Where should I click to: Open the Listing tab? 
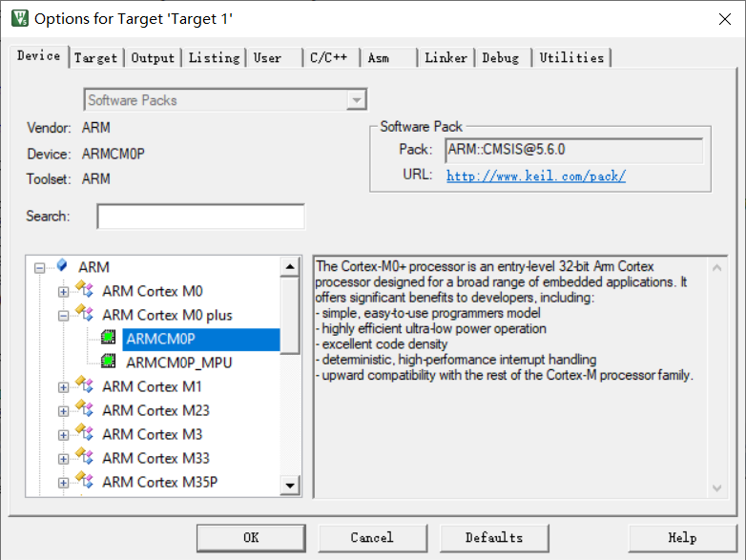214,58
